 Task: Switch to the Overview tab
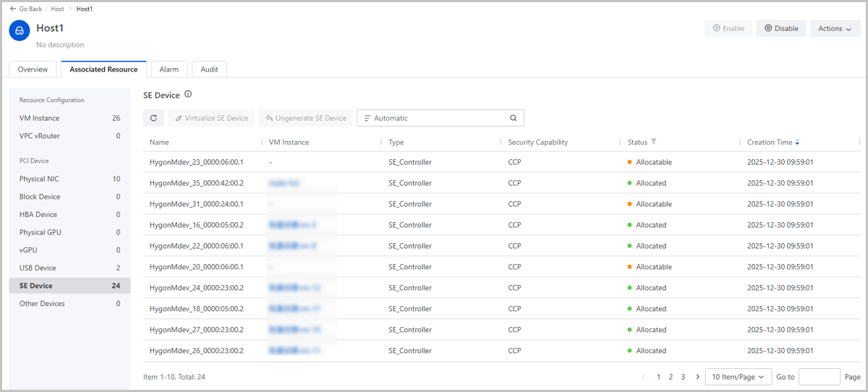[33, 69]
